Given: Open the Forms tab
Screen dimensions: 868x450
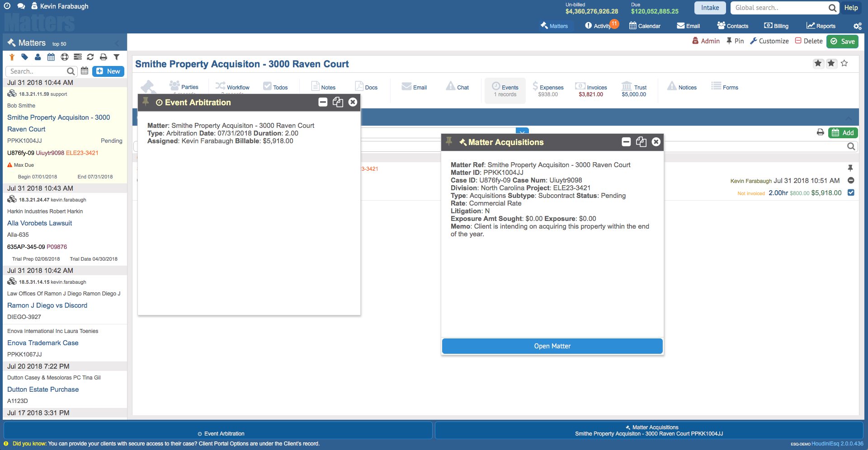Looking at the screenshot, I should click(725, 87).
